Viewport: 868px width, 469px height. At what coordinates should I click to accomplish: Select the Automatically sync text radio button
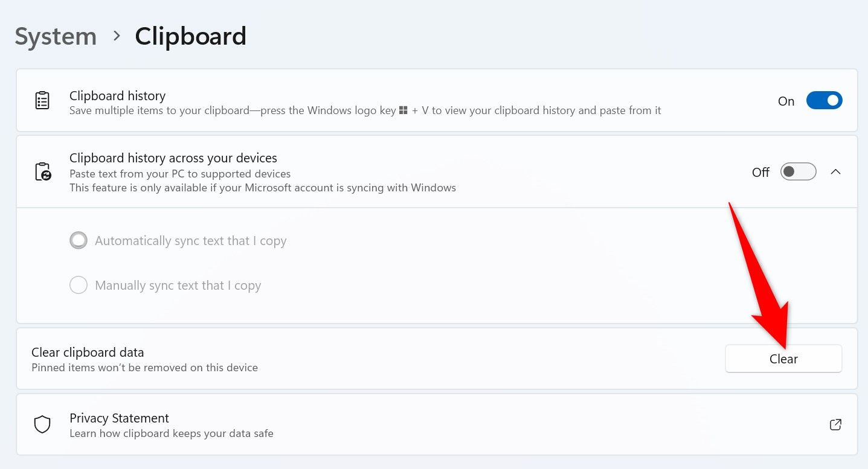click(79, 241)
